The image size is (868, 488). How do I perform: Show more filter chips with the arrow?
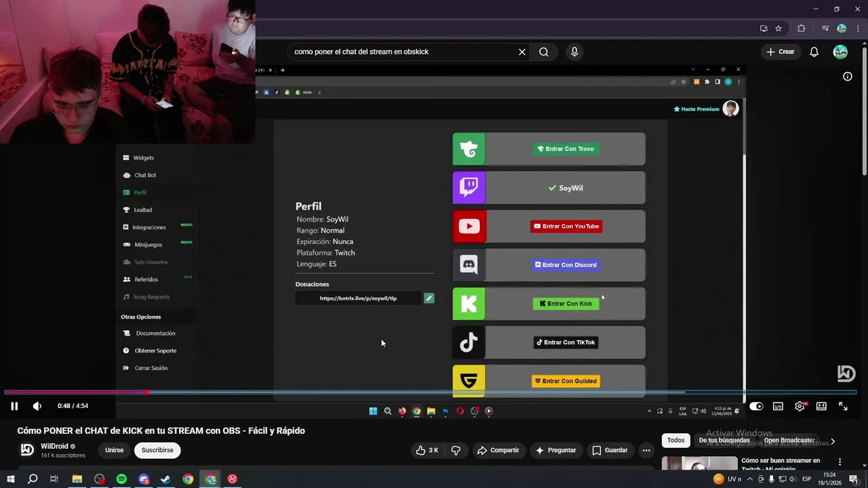pyautogui.click(x=832, y=441)
